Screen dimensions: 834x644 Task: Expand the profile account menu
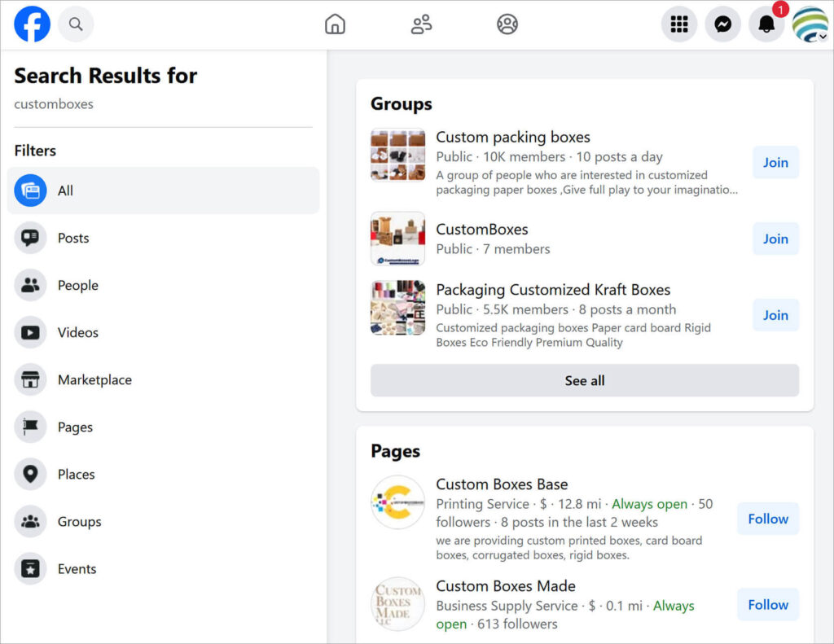pos(810,24)
